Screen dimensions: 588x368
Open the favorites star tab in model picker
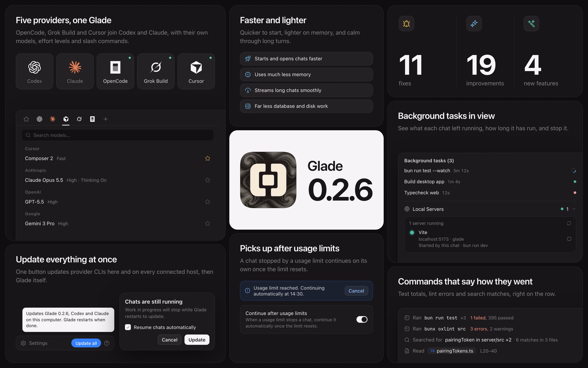[26, 119]
